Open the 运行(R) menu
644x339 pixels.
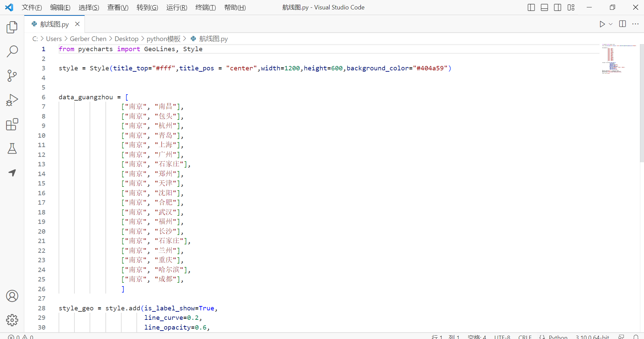[177, 7]
